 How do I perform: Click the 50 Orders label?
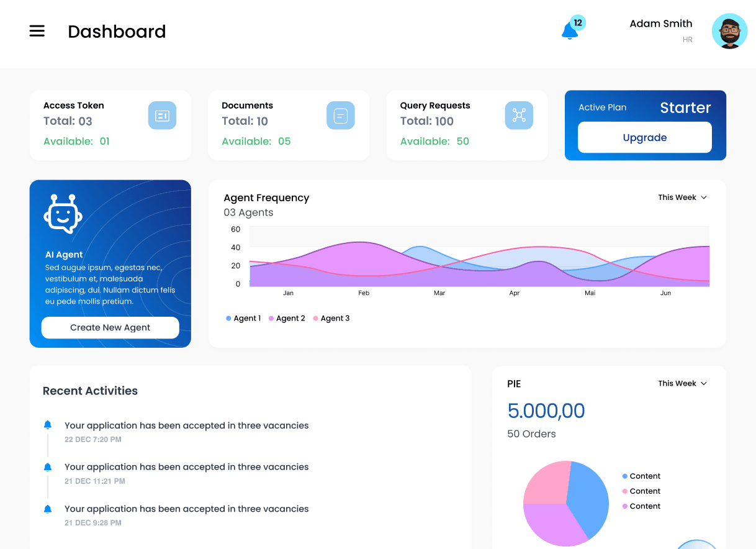pyautogui.click(x=531, y=433)
